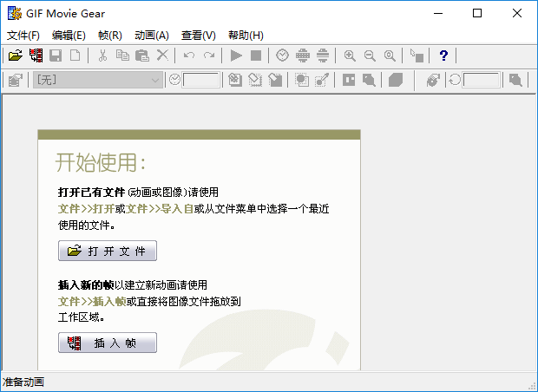Open the 帮助(H) menu

point(246,36)
